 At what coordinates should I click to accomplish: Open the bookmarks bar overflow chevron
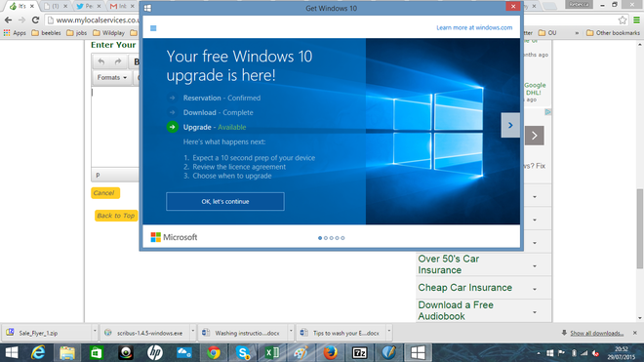(x=577, y=33)
